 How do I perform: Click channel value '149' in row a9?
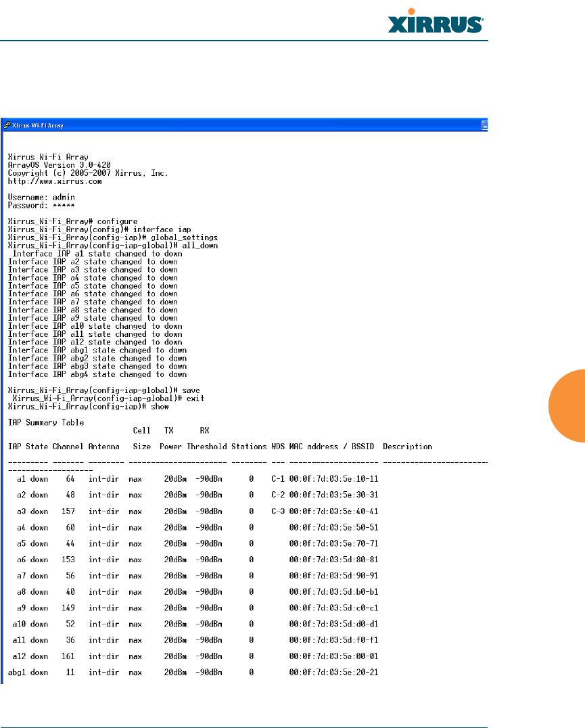(x=68, y=608)
